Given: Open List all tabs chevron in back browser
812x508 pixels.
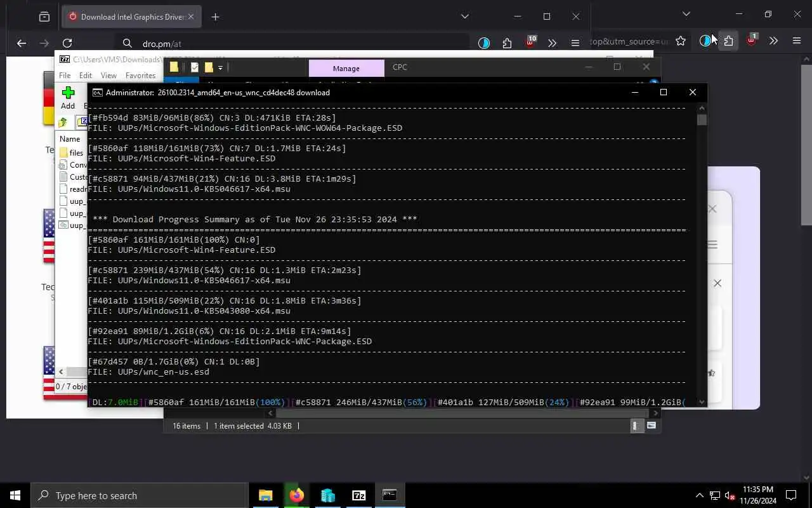Looking at the screenshot, I should click(x=686, y=14).
